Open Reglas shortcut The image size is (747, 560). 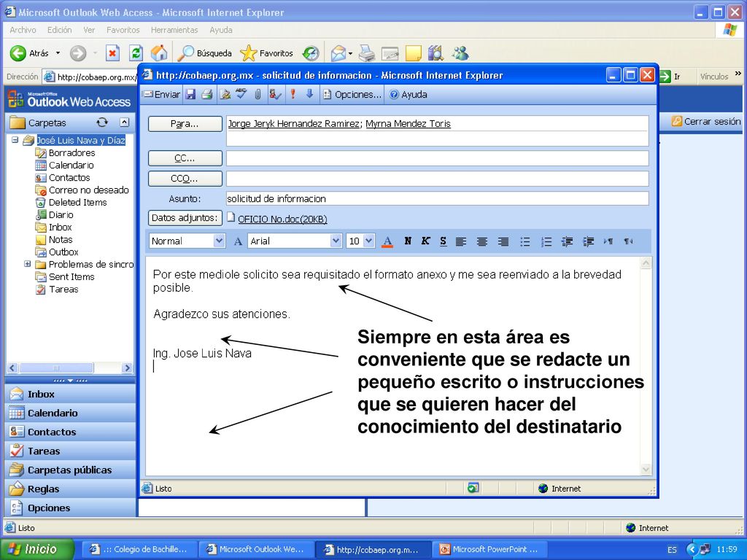(x=70, y=489)
